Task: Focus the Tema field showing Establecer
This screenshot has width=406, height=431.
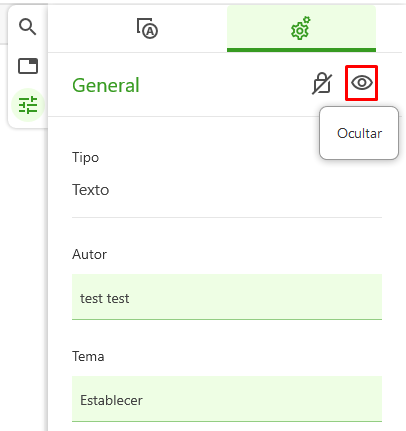Action: [227, 399]
